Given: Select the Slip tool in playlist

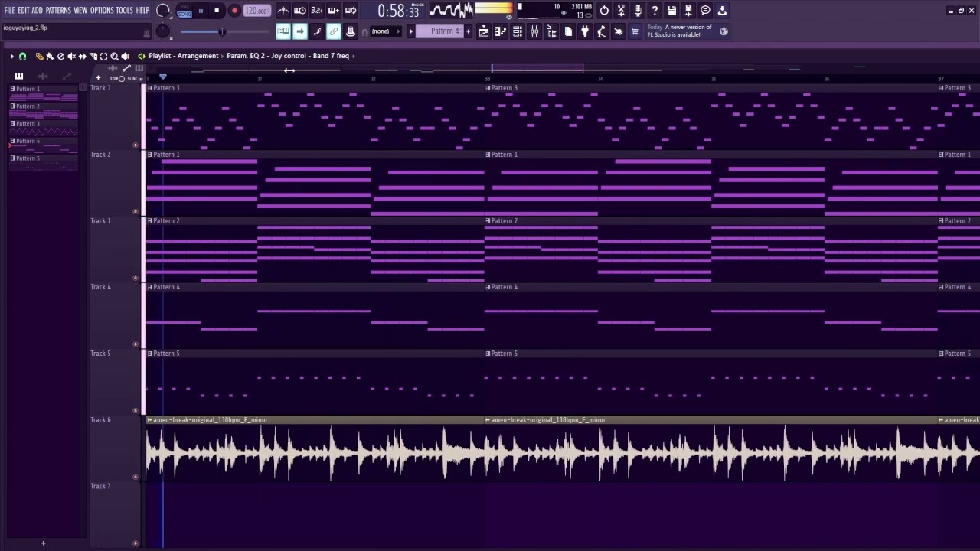Looking at the screenshot, I should [82, 56].
